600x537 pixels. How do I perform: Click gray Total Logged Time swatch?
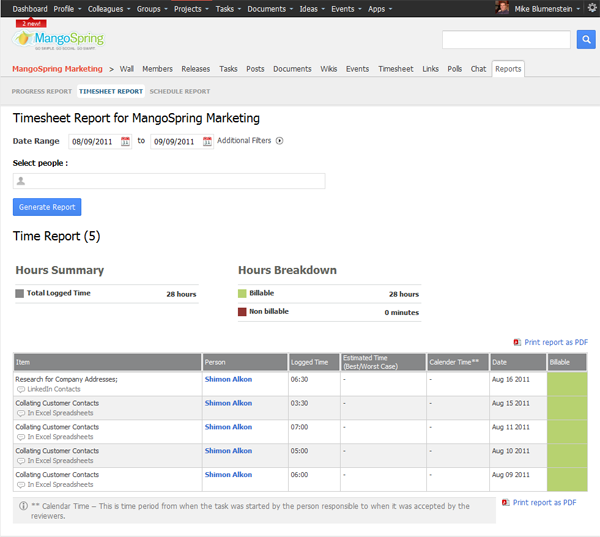(19, 294)
